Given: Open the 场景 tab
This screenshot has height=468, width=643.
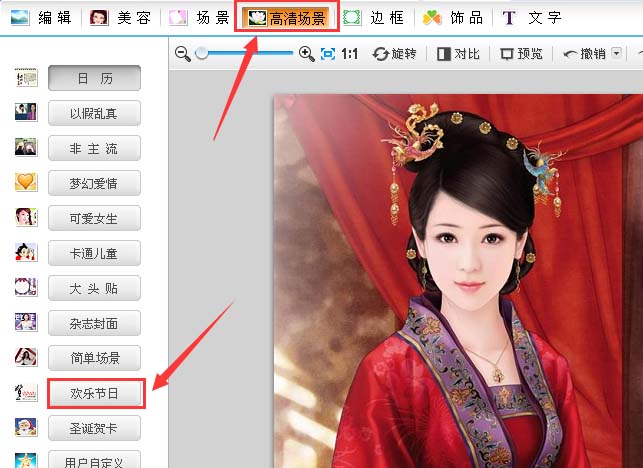Looking at the screenshot, I should 199,18.
